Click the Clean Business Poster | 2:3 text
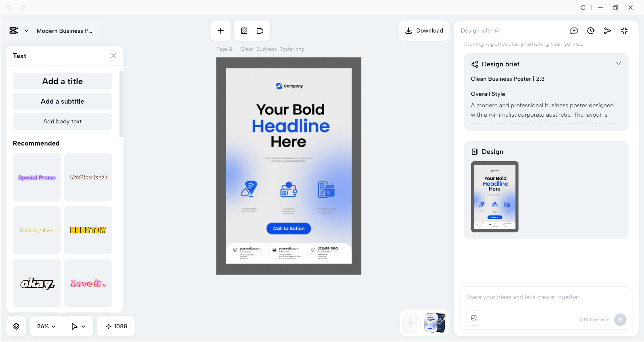Screen dimensions: 644x342 point(507,79)
